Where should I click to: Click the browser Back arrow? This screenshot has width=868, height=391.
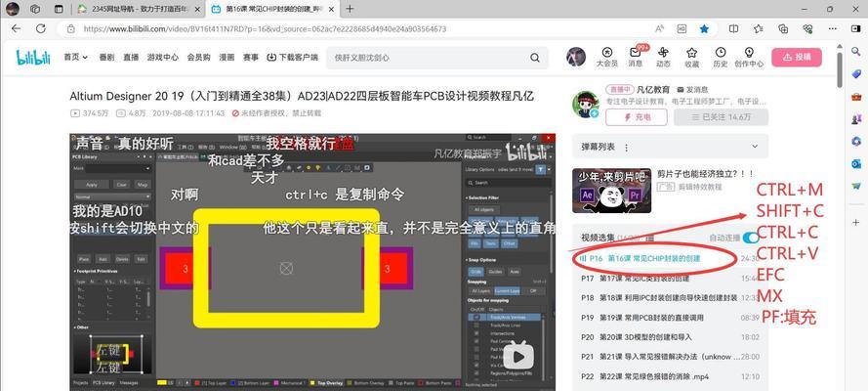tap(16, 28)
